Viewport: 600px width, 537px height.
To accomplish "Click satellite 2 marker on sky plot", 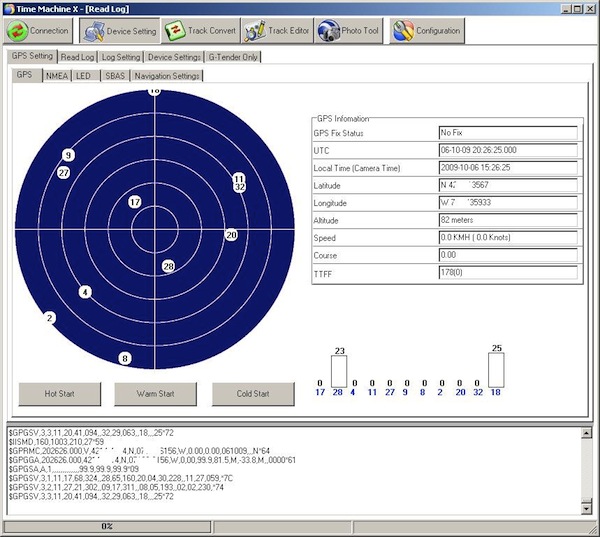I will coord(50,318).
